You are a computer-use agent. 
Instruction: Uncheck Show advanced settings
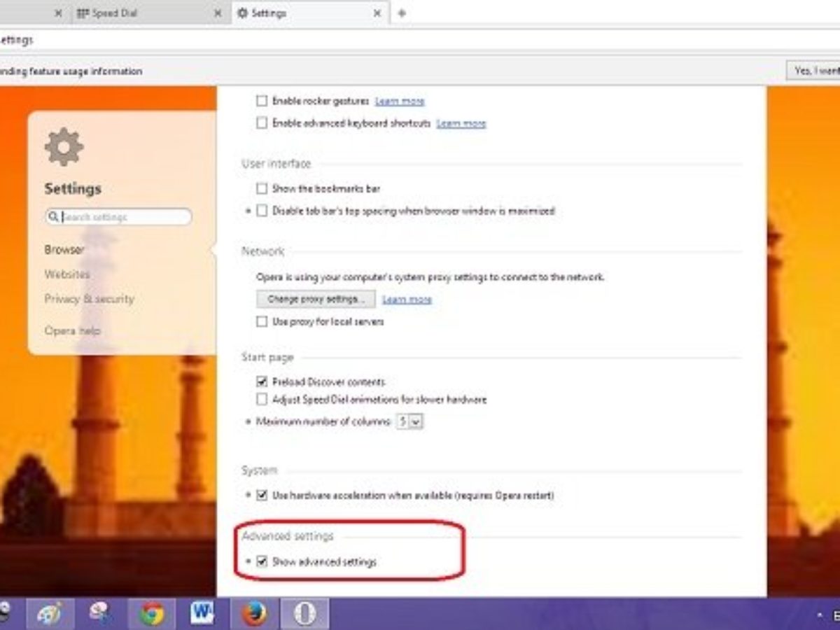pyautogui.click(x=262, y=561)
